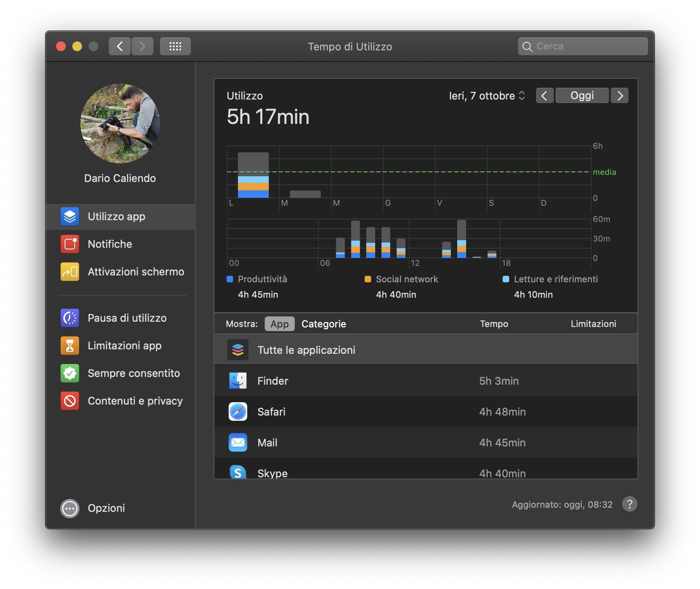Click the Letture e riferimenti legend swatch
Screen dimensions: 700x589
coord(506,279)
